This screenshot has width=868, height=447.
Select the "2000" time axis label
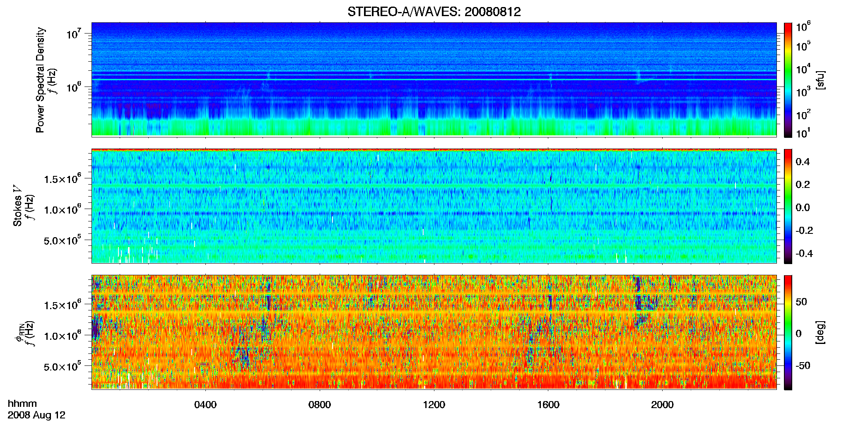click(x=662, y=405)
